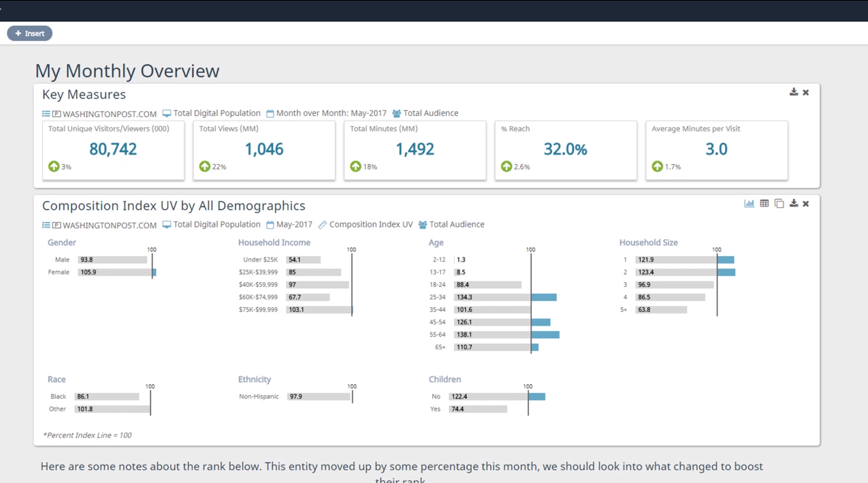
Task: Download the Composition Index UV widget
Action: pos(793,204)
